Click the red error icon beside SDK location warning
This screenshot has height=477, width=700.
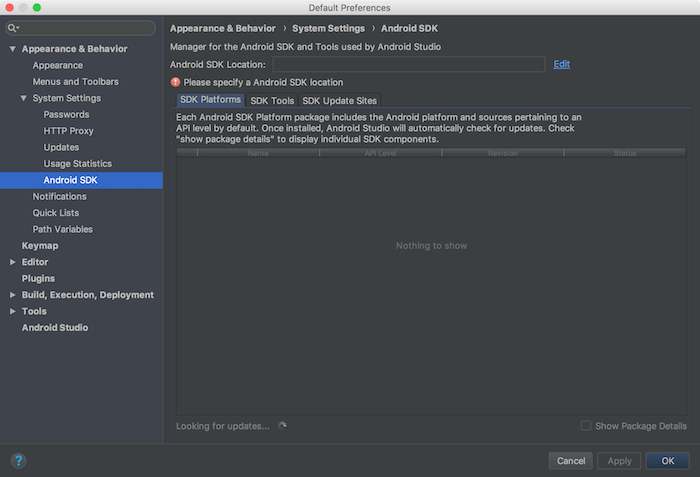175,82
